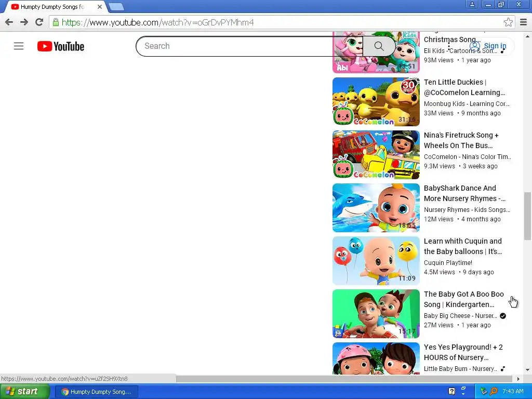
Task: Click the magnifier search button
Action: (379, 46)
